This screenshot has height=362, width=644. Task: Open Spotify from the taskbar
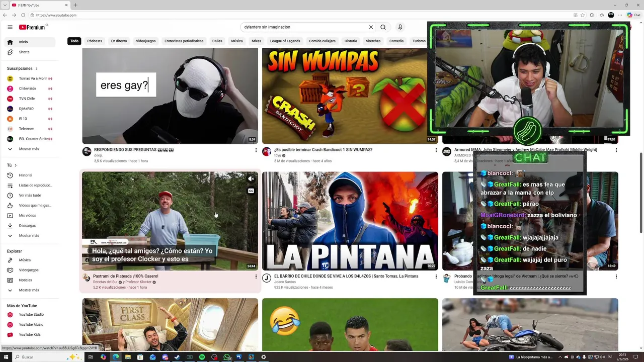point(202,357)
